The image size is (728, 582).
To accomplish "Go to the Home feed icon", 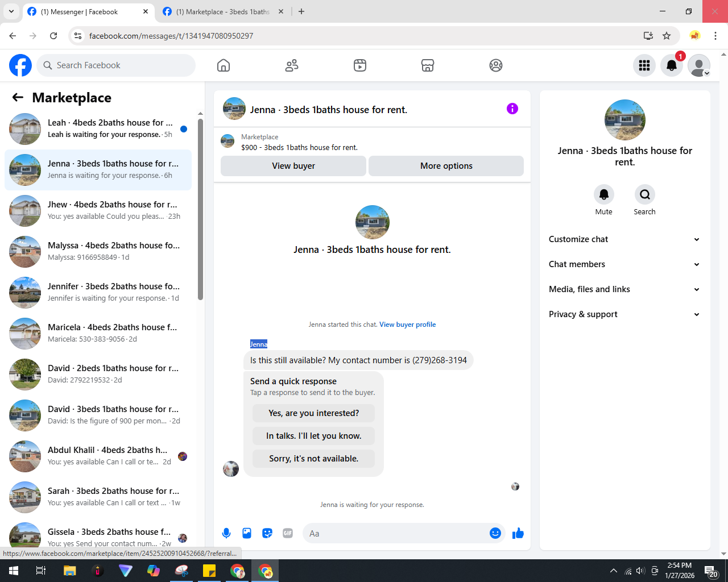I will click(x=224, y=65).
